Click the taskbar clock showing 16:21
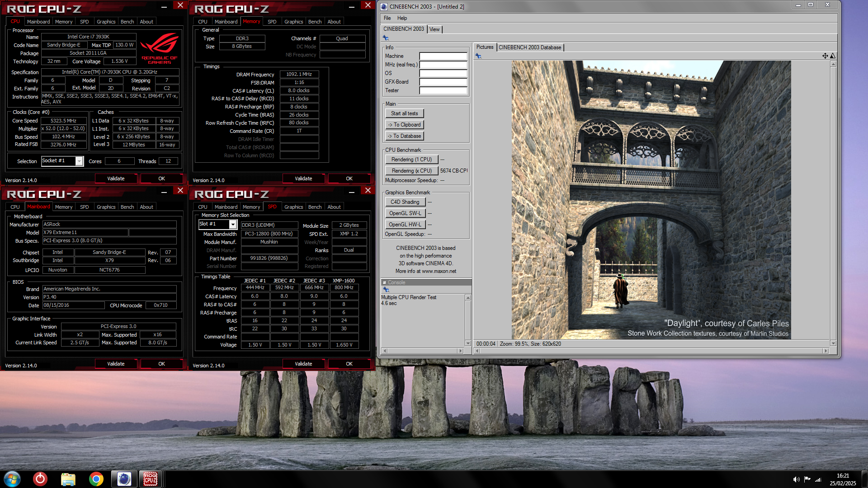 coord(843,476)
